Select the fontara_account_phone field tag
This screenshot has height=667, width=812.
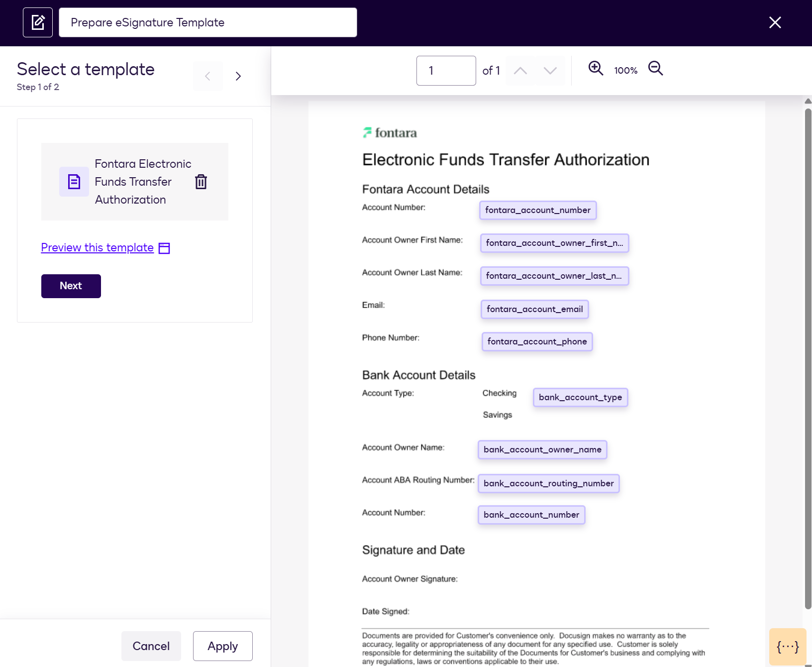[537, 341]
